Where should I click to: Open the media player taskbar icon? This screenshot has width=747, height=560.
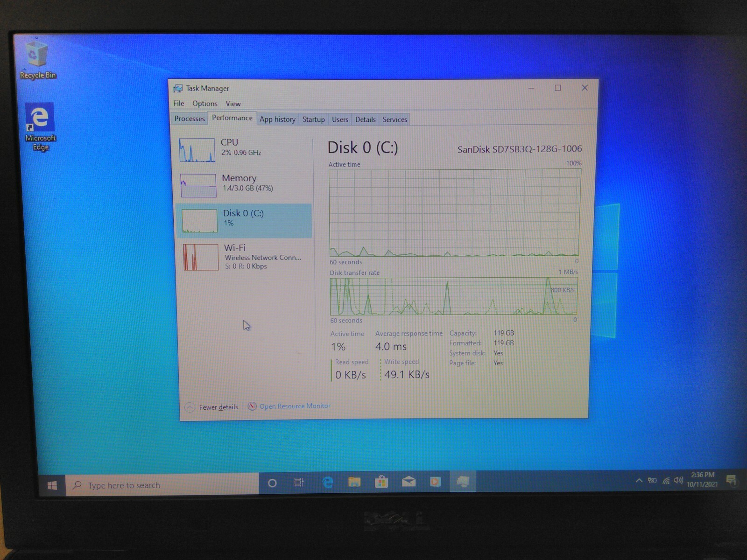tap(435, 481)
